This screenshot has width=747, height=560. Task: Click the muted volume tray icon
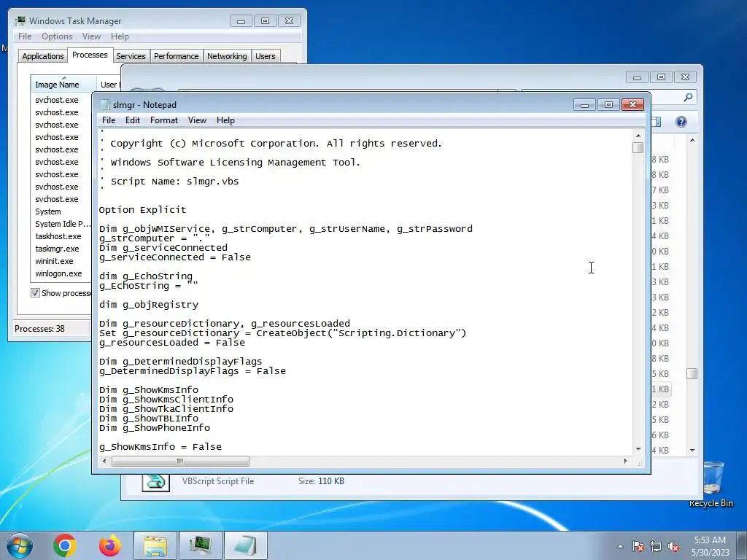tap(673, 547)
